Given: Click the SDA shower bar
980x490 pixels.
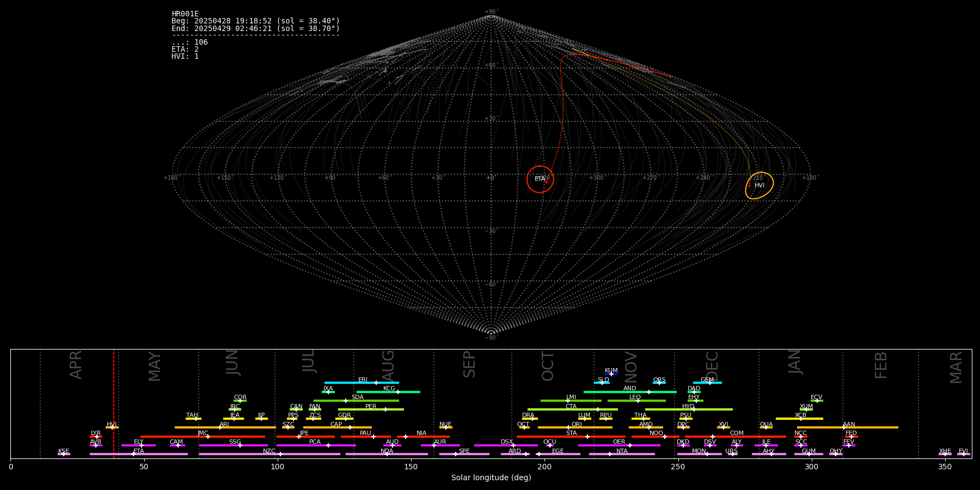Looking at the screenshot, I should 356,401.
